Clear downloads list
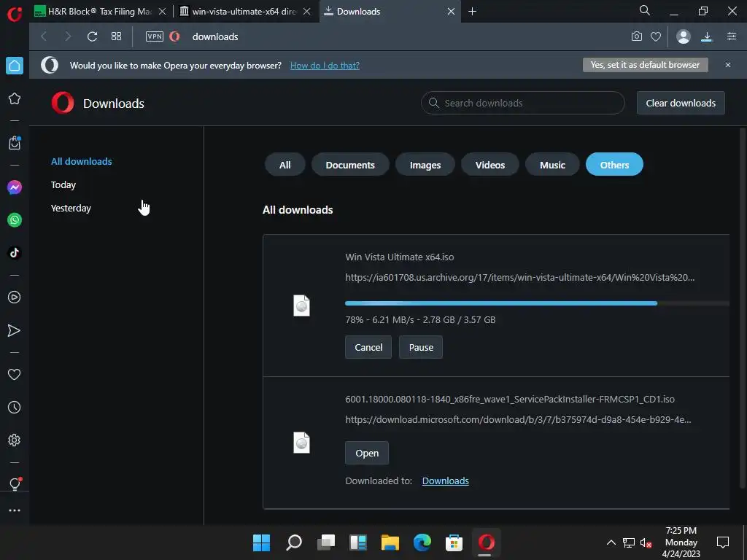 coord(681,103)
